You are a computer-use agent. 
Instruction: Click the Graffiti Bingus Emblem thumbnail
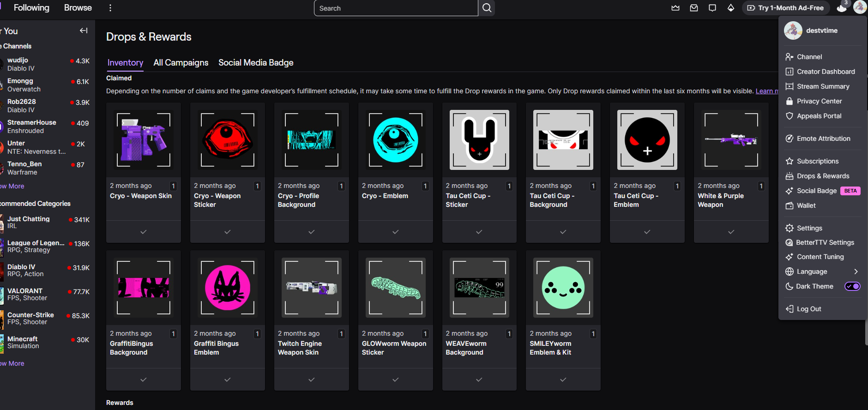coord(228,288)
